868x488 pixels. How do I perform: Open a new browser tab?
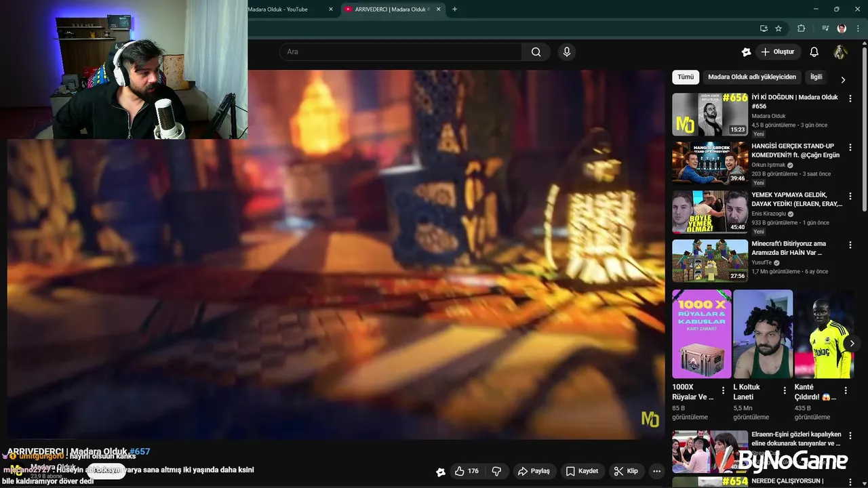tap(454, 9)
